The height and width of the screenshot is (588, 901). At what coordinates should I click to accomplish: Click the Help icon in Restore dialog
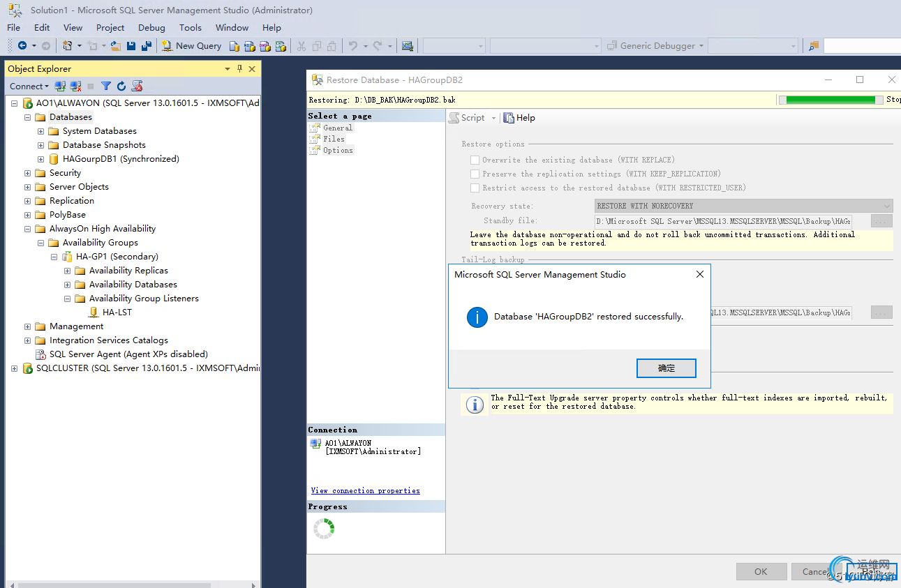coord(519,118)
